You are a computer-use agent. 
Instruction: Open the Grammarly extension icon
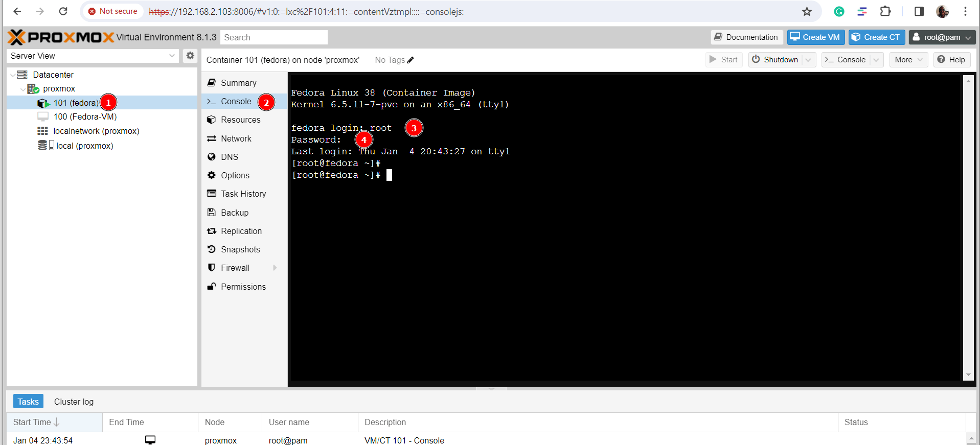click(839, 11)
